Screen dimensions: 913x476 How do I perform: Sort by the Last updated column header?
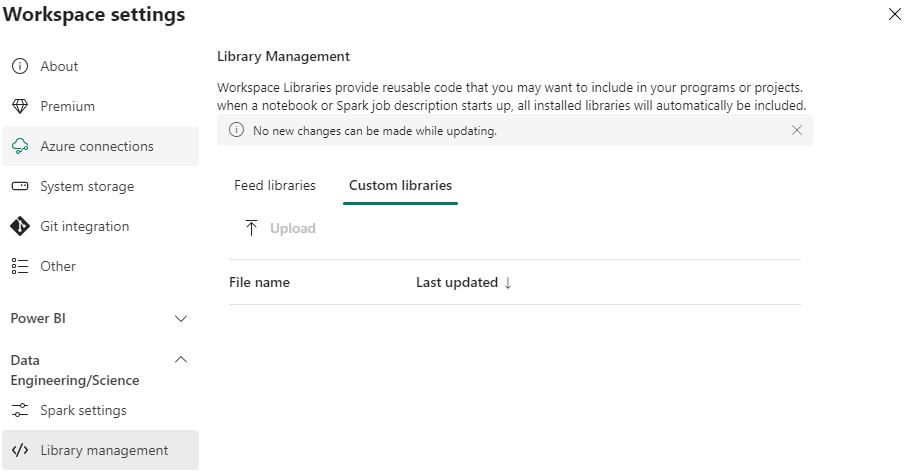click(x=456, y=283)
